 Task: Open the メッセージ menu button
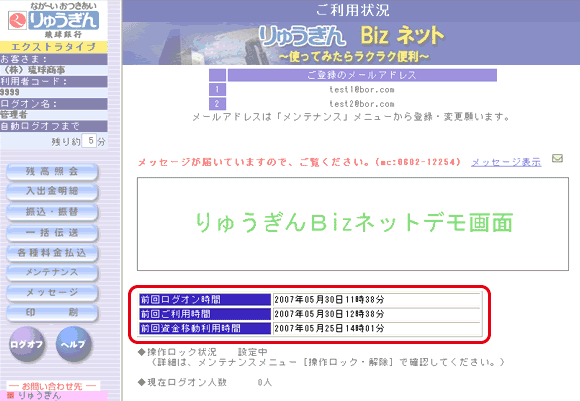click(52, 293)
